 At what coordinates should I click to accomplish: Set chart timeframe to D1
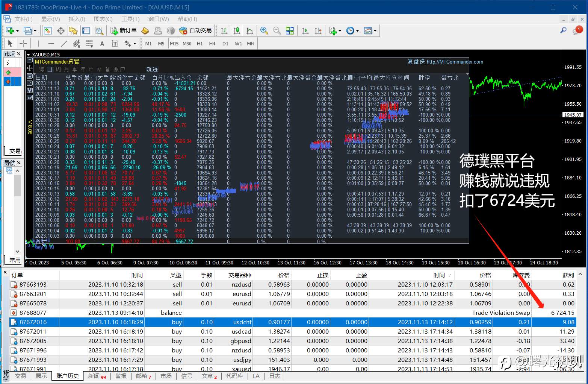225,44
